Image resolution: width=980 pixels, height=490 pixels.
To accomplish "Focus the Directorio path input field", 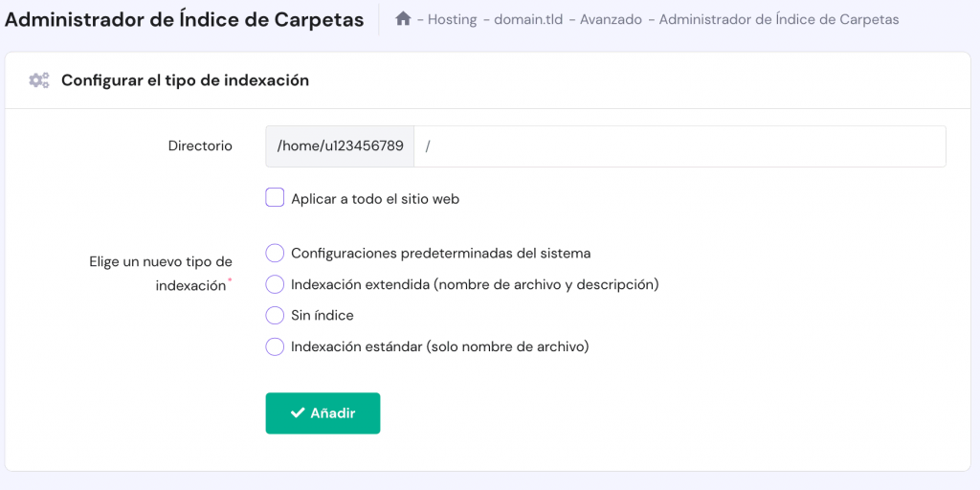I will pos(679,146).
